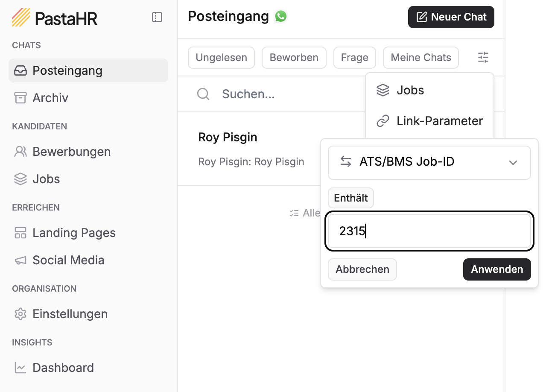Expand the ATS/BMS Job-ID dropdown
Screen dimensions: 549x392
(429, 162)
